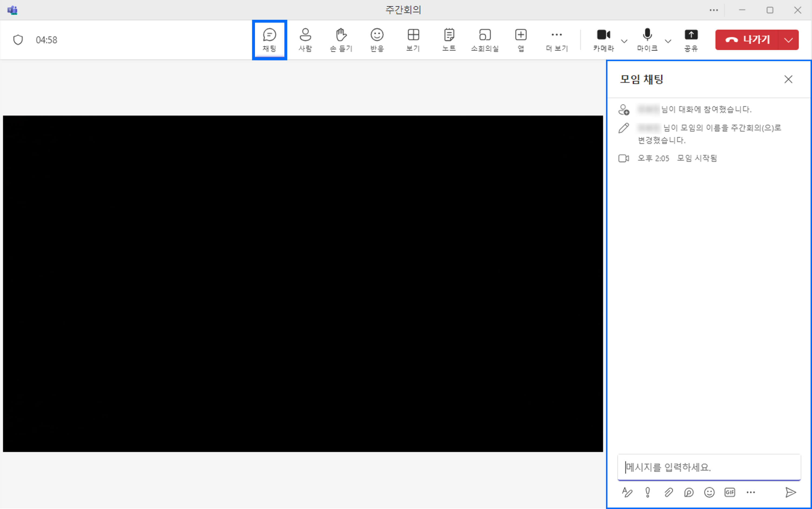Open meeting notes via the 노트 icon
812x509 pixels.
[x=449, y=39]
